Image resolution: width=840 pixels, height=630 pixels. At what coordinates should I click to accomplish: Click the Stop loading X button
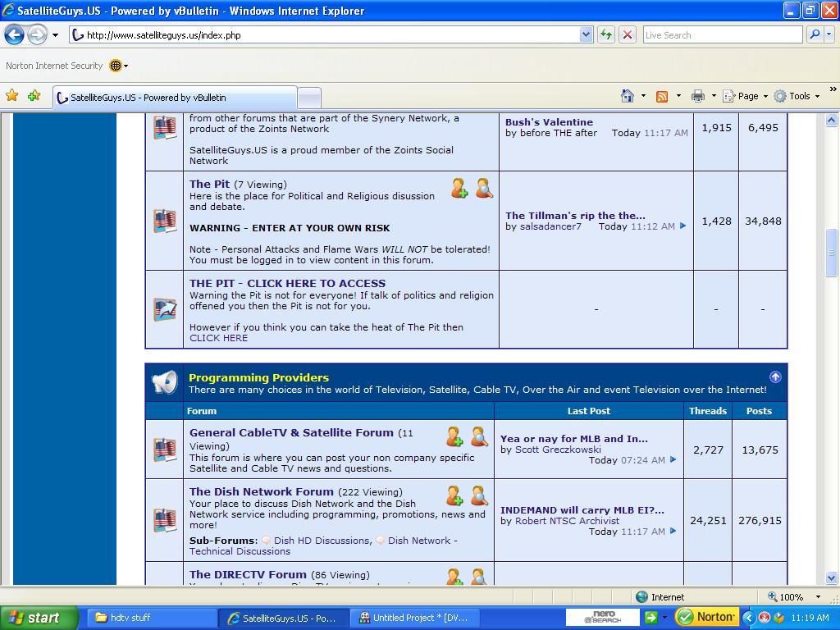(x=628, y=34)
